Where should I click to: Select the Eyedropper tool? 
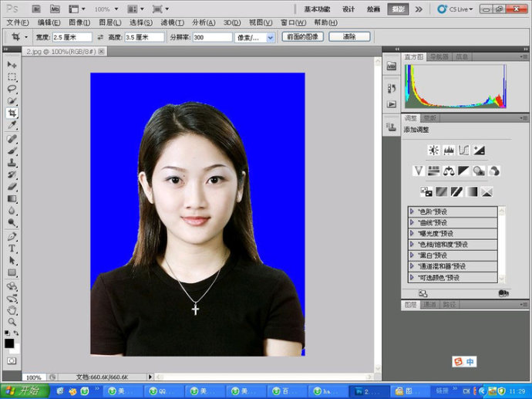click(12, 125)
